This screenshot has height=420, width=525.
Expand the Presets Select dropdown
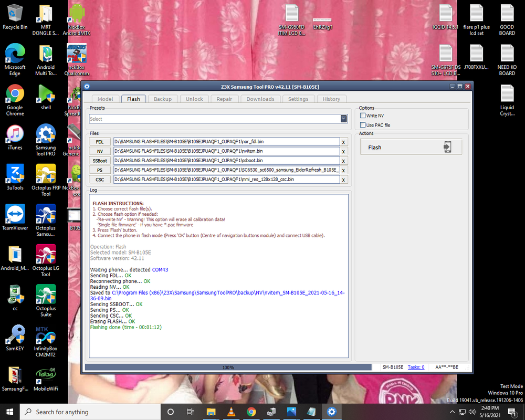click(343, 119)
